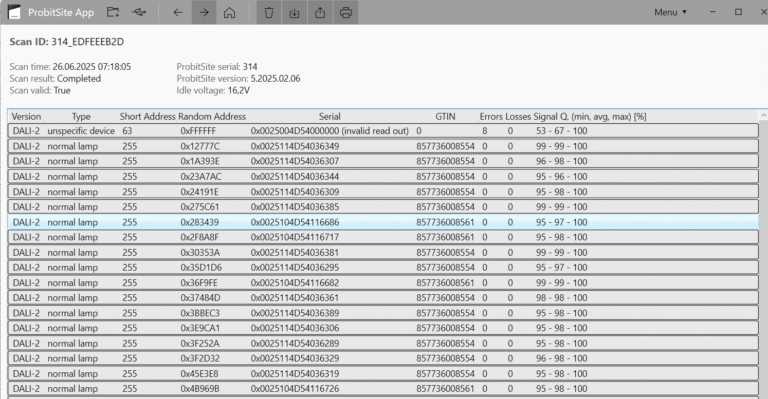Select row with random address 0x3F2D32
The height and width of the screenshot is (399, 768).
point(383,358)
